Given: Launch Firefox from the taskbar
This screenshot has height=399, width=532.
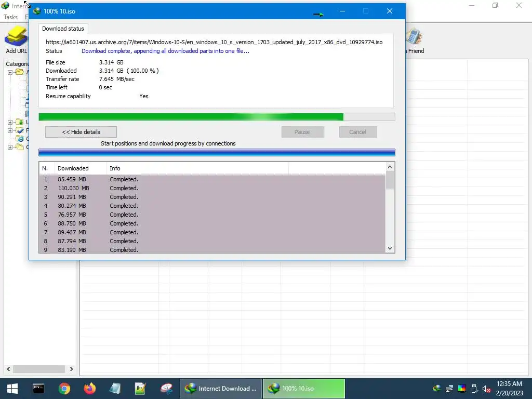Looking at the screenshot, I should 89,389.
